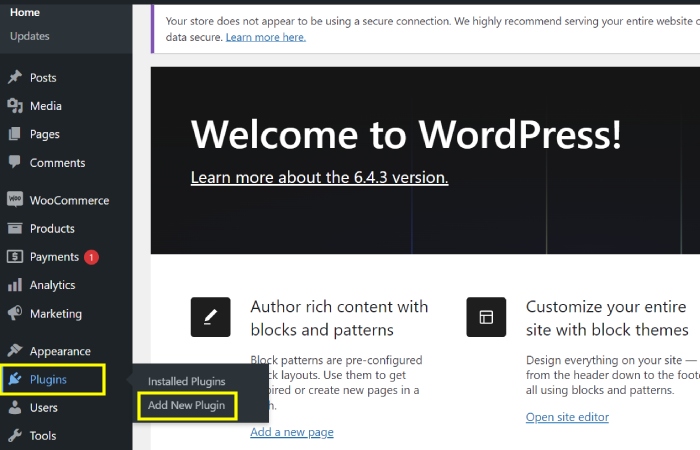This screenshot has height=450, width=700.
Task: Click the Payments dollar icon
Action: coord(15,257)
